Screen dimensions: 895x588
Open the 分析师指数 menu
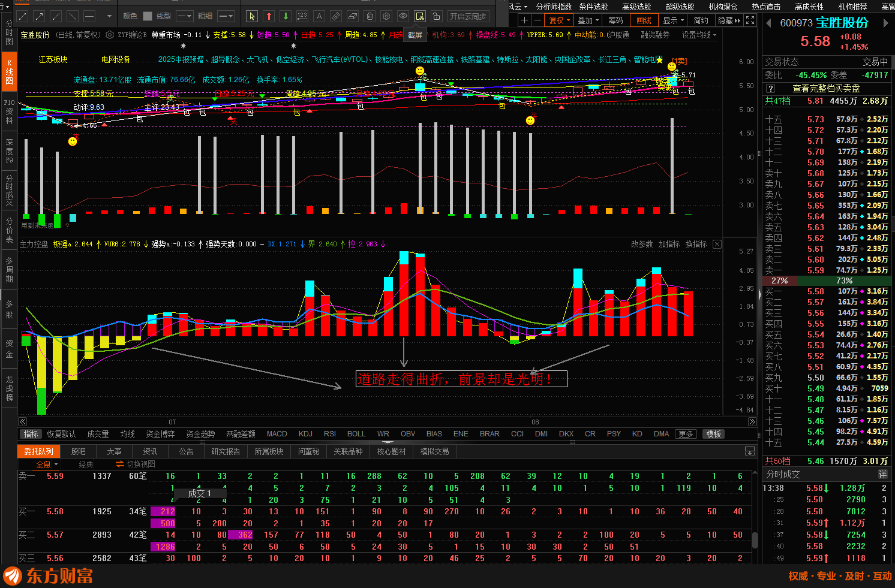click(554, 7)
